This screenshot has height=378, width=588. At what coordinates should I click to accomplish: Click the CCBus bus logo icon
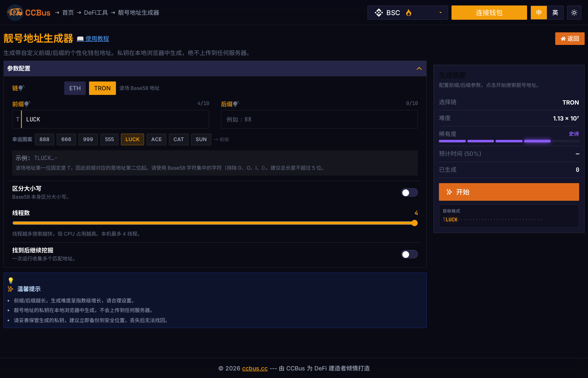click(x=15, y=13)
